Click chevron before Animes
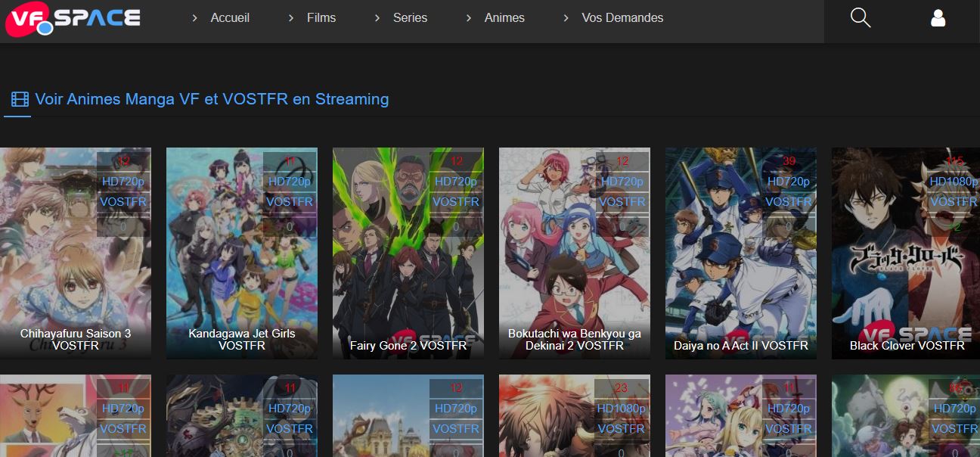Viewport: 980px width, 457px height. click(x=469, y=18)
